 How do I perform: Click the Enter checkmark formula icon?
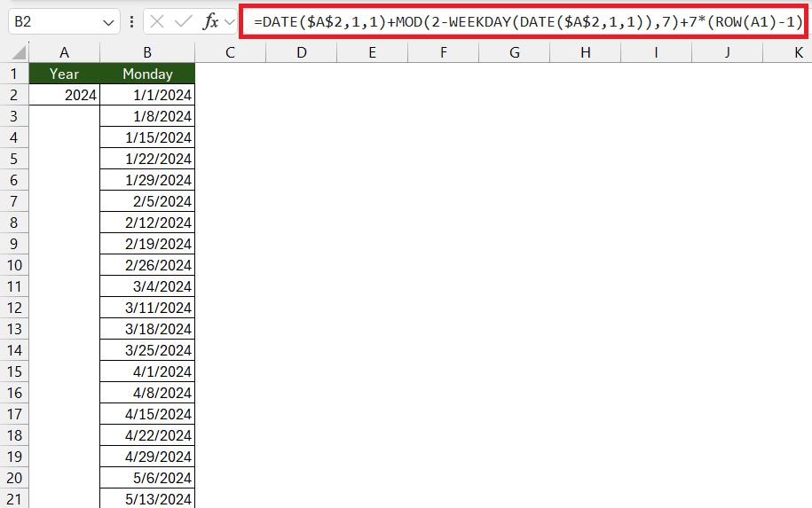[x=184, y=22]
